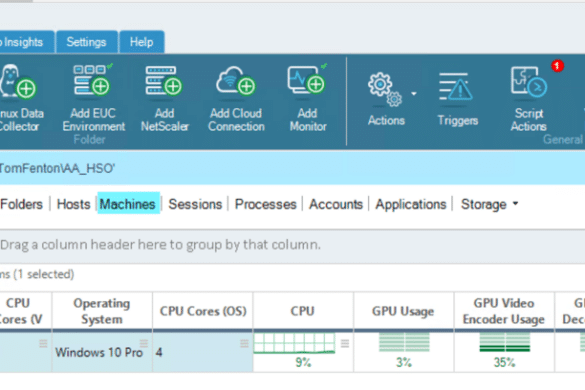The image size is (585, 390).
Task: Go to the Processes view
Action: tap(265, 204)
